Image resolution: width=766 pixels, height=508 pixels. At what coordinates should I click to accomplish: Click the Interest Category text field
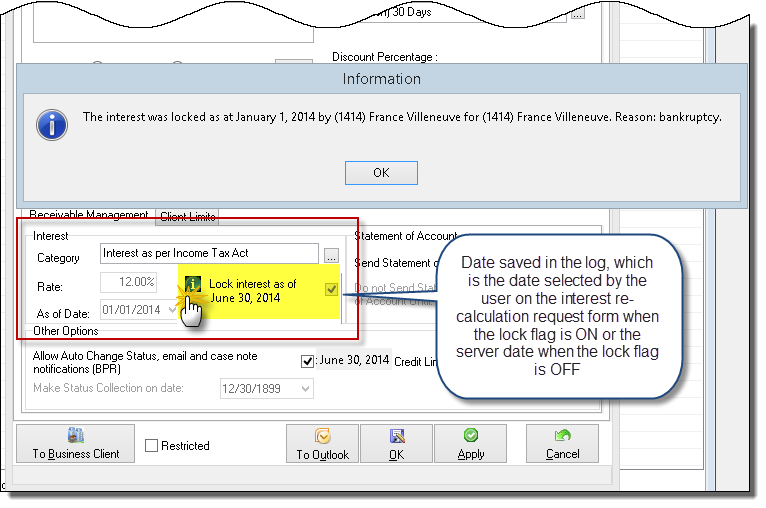(x=209, y=254)
